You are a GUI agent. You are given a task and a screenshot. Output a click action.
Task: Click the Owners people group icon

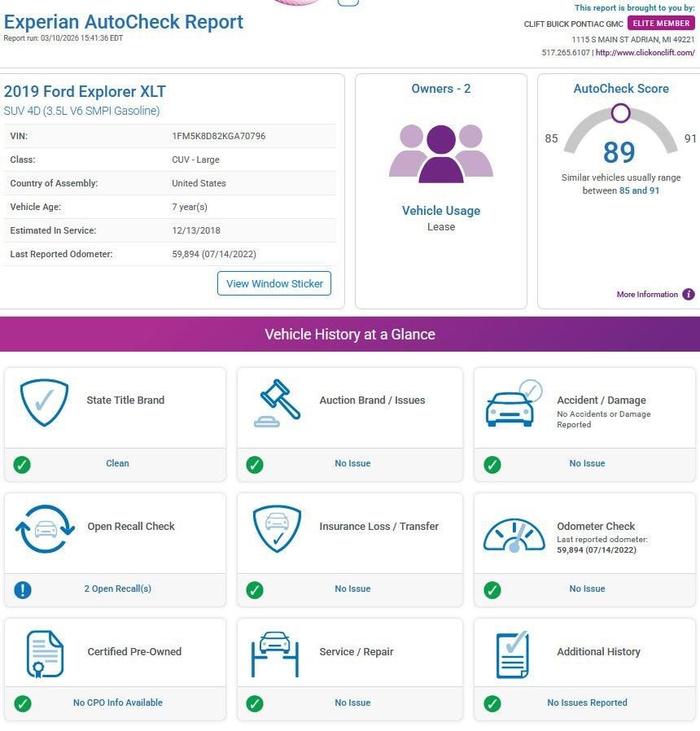(440, 153)
